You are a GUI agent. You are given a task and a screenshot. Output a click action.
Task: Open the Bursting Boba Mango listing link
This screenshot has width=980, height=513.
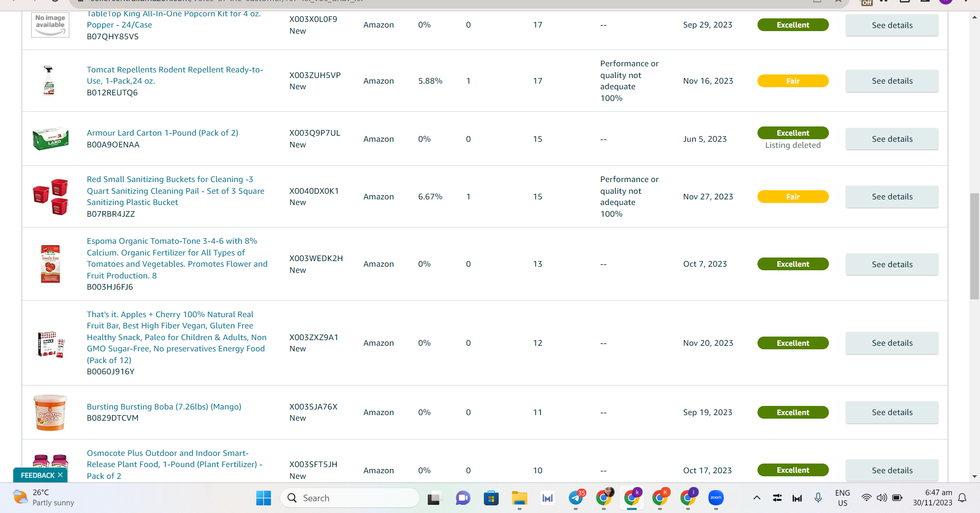click(164, 406)
